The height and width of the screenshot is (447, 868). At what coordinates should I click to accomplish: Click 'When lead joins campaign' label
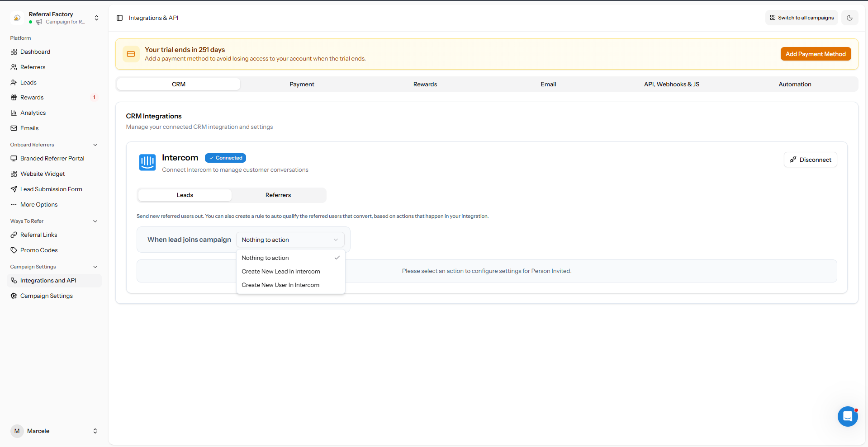tap(189, 240)
